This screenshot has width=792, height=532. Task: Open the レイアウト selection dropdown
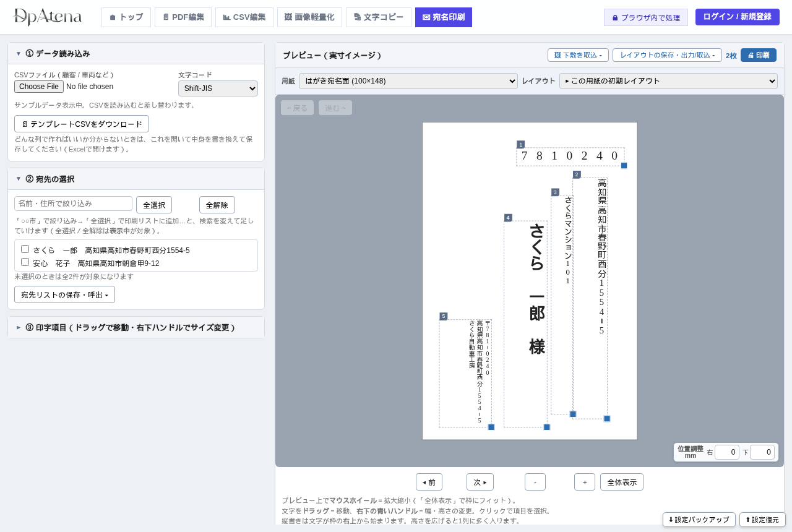pyautogui.click(x=668, y=81)
